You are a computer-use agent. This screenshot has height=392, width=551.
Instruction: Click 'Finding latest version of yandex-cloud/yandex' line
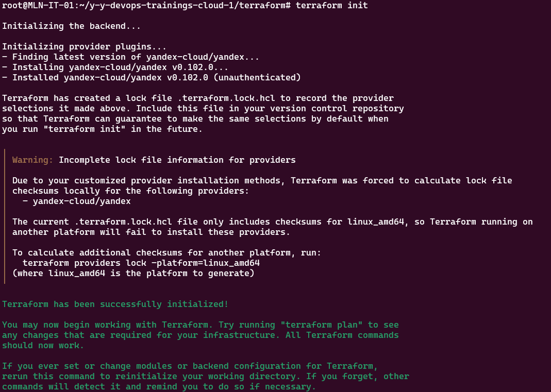[131, 57]
